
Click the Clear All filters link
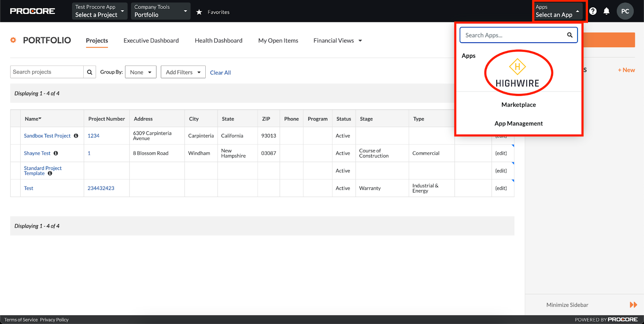point(220,73)
